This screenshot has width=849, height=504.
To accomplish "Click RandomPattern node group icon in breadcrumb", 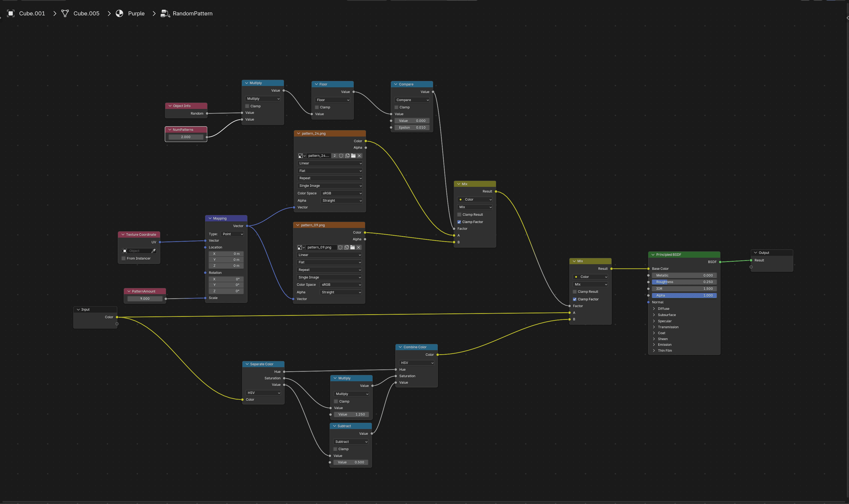I will [x=165, y=14].
